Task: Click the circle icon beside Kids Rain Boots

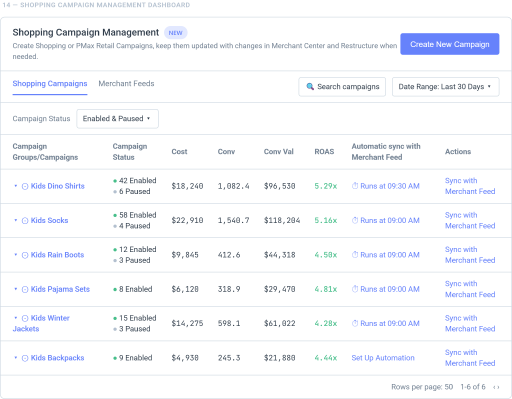Action: click(x=25, y=255)
